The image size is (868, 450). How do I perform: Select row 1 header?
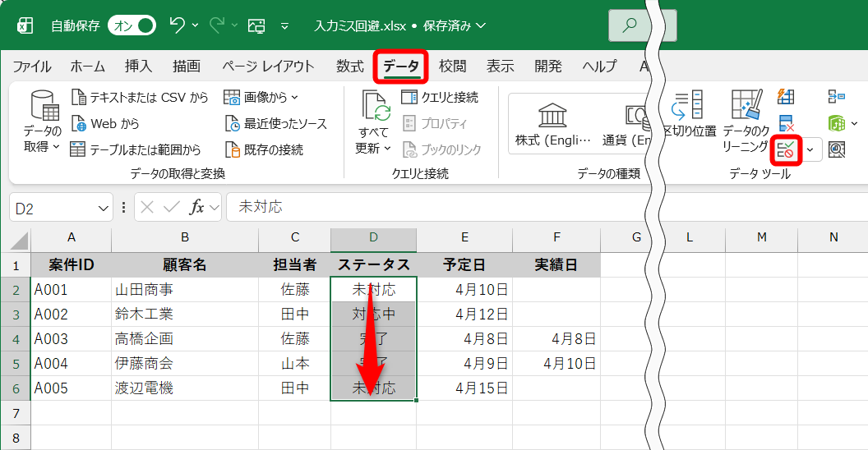click(16, 265)
